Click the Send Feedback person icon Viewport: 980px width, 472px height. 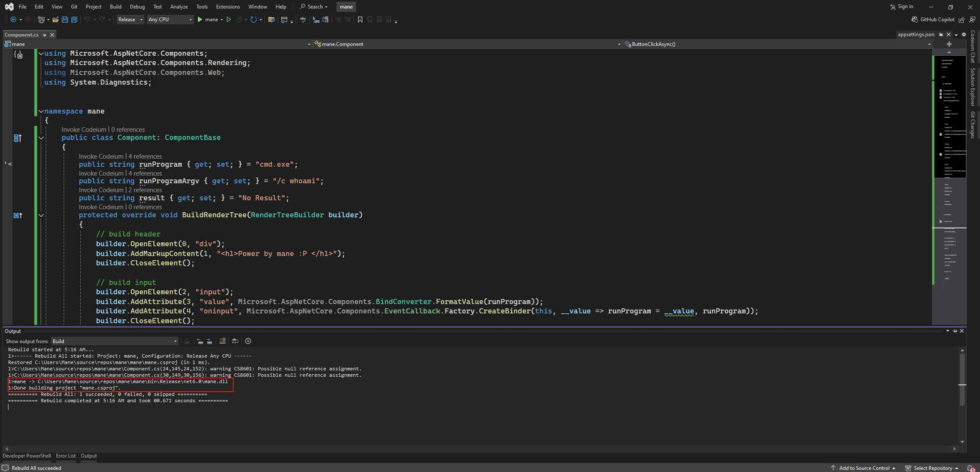[972, 20]
